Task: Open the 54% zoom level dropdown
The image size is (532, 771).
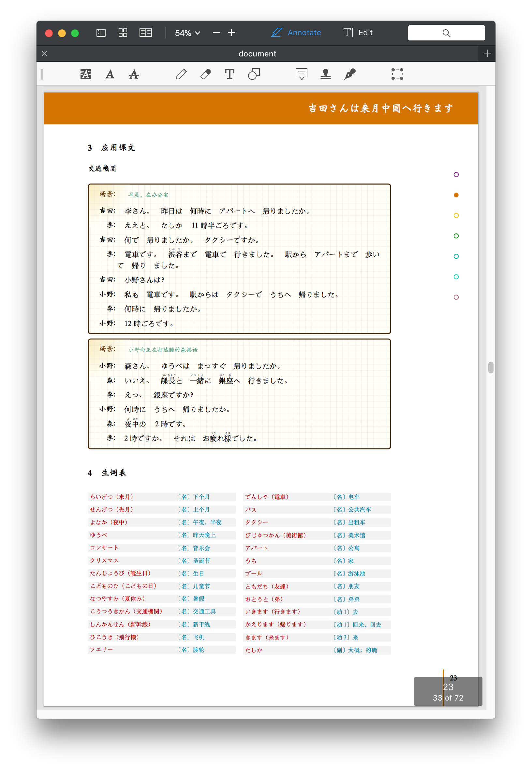Action: pos(188,33)
